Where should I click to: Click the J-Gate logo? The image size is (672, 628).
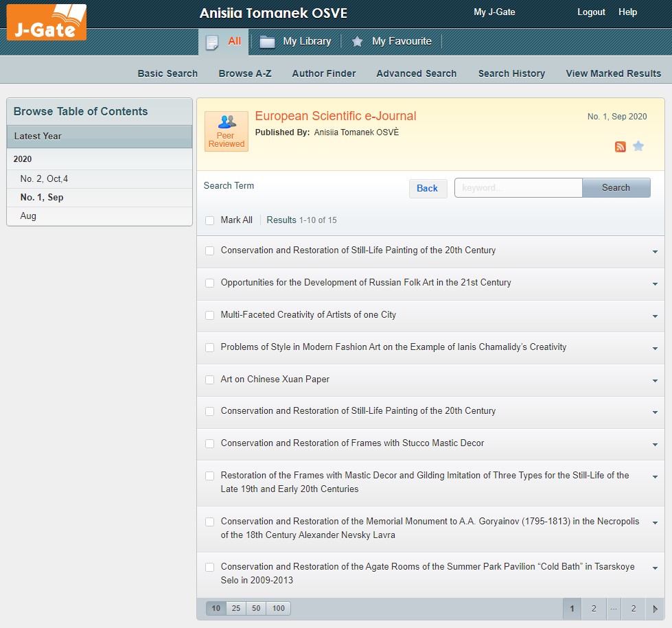pyautogui.click(x=46, y=22)
